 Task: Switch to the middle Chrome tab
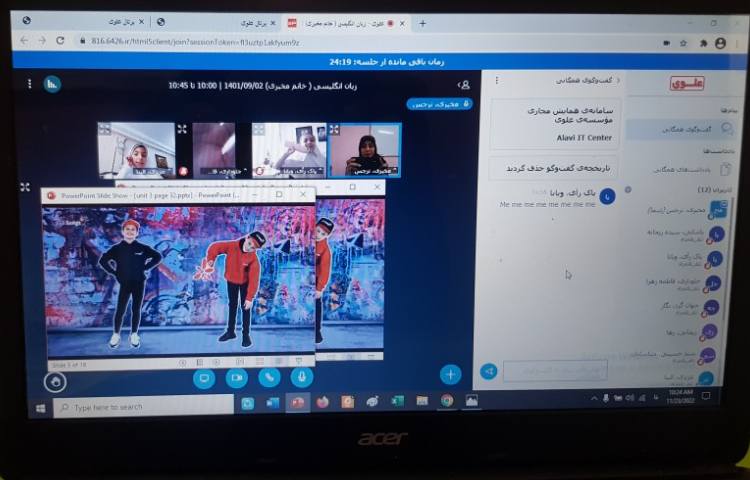217,22
